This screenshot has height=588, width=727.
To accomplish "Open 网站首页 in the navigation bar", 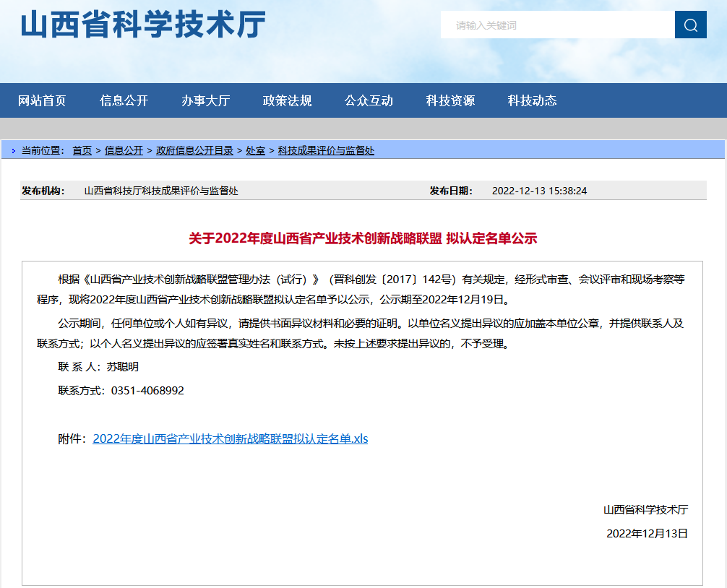I will 42,101.
